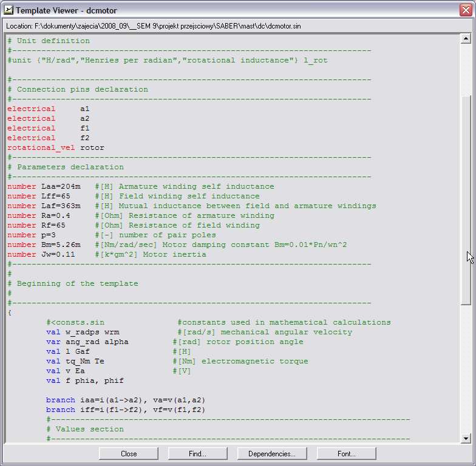Click 'rotor position angle' comment
476x466 pixels.
255,342
